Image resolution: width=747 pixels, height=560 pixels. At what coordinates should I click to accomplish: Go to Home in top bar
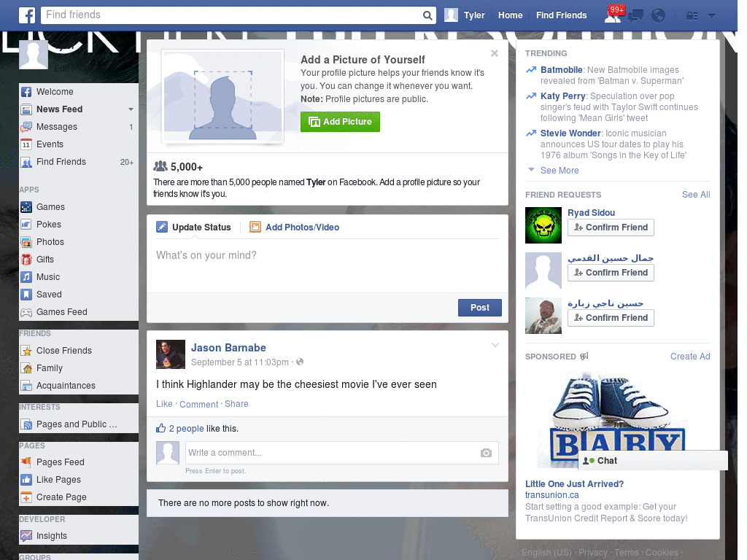(510, 15)
